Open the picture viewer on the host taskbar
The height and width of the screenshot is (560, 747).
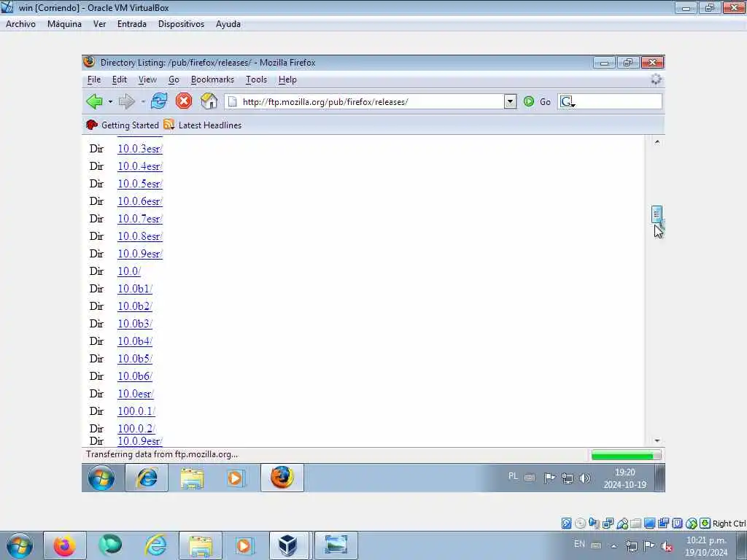(x=336, y=545)
